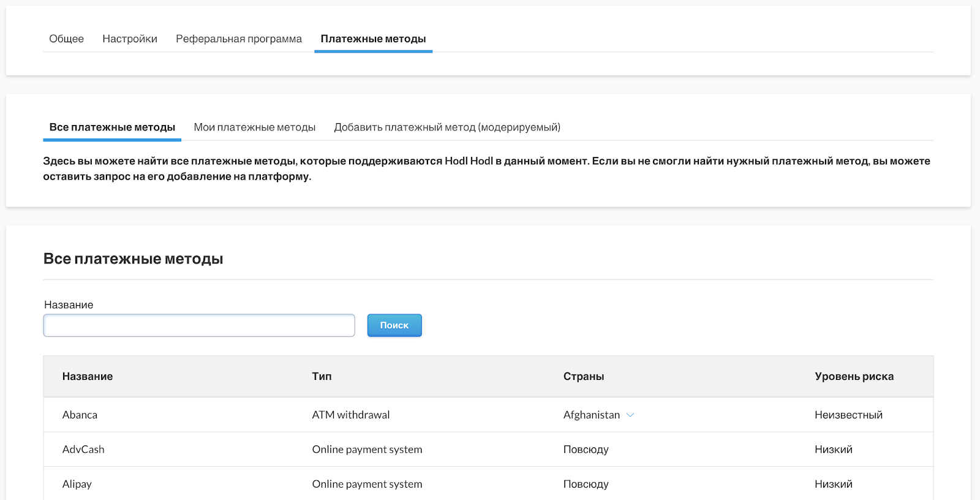980x500 pixels.
Task: Select the Все платежные методы sub-tab
Action: click(112, 127)
